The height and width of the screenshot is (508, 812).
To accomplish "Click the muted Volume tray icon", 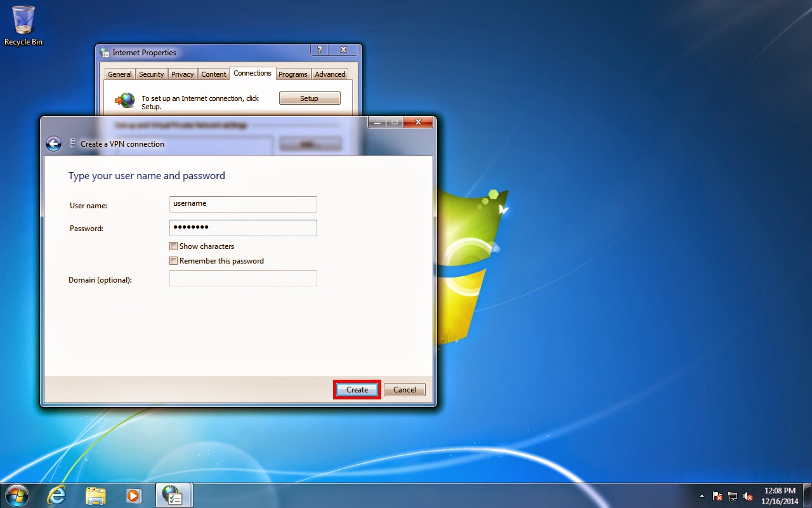I will point(749,496).
